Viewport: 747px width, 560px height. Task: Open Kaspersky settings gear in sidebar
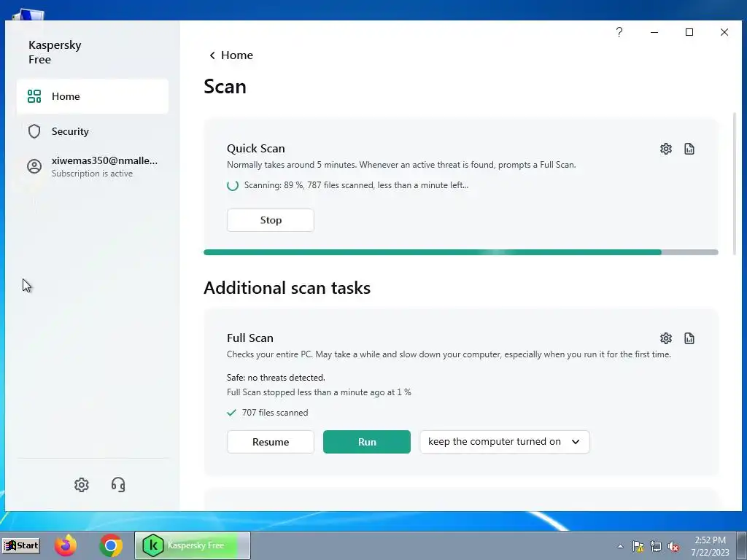[82, 485]
